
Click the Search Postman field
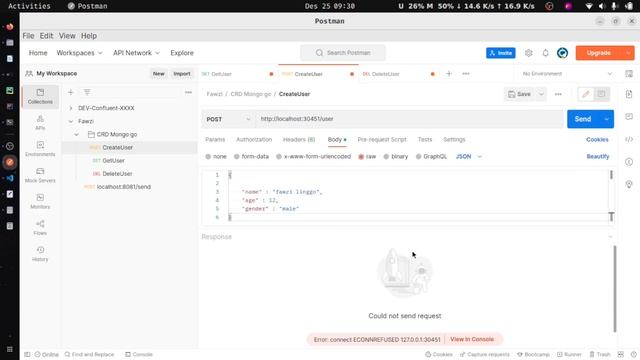point(343,53)
